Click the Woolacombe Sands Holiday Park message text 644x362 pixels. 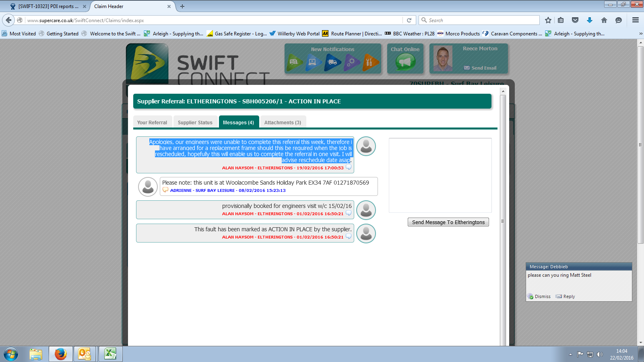tap(266, 183)
